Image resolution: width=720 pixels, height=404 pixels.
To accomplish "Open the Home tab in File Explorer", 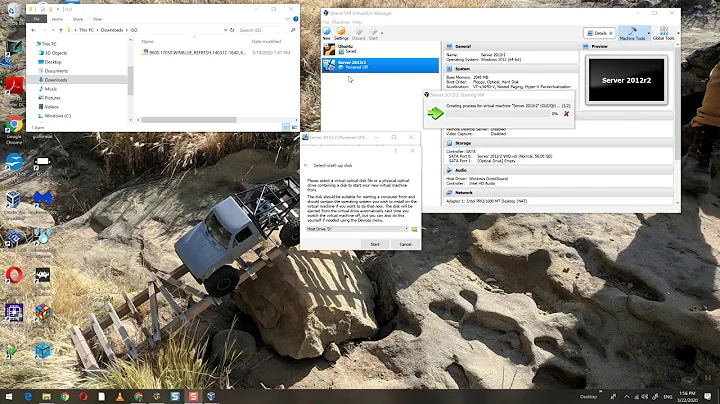I will coord(57,19).
